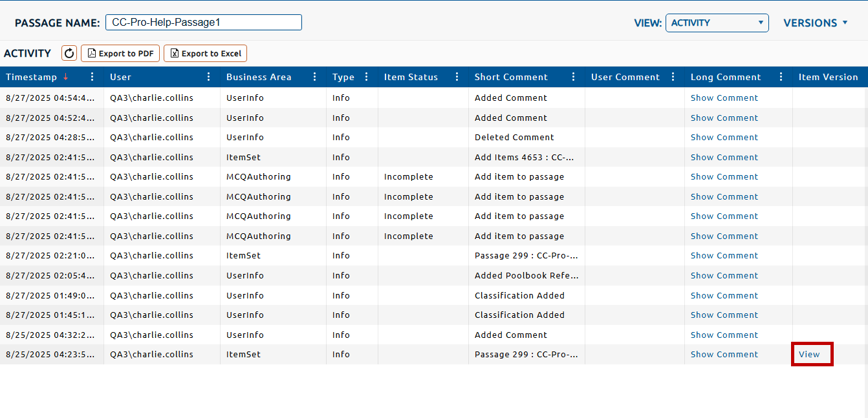The width and height of the screenshot is (868, 418).
Task: Open Business Area column options menu
Action: click(315, 77)
